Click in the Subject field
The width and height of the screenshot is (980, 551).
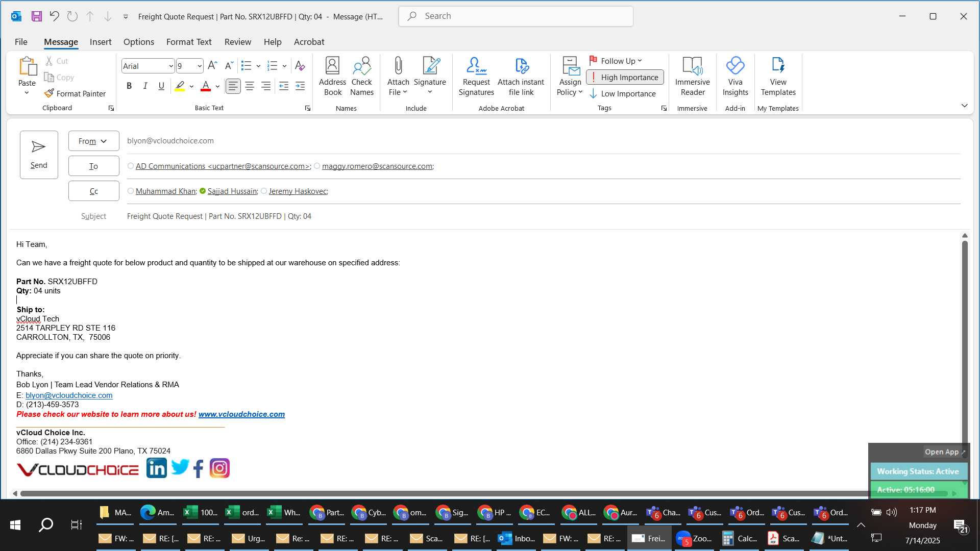coord(544,216)
